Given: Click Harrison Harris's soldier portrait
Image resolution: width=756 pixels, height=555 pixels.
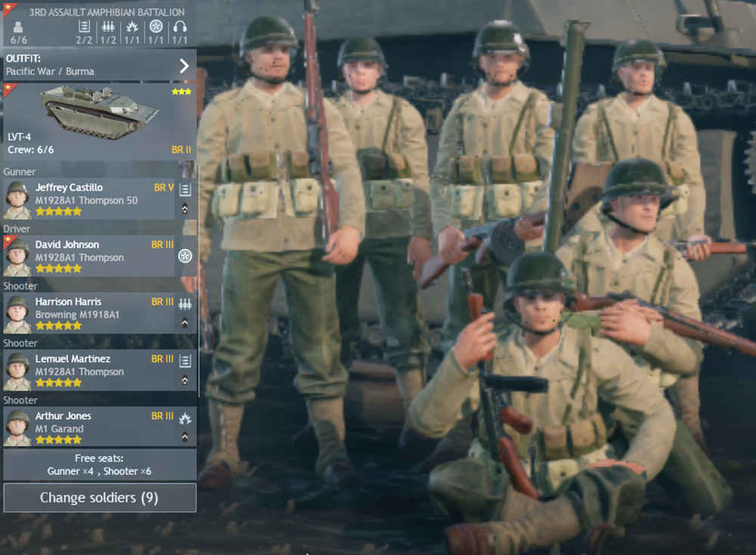Looking at the screenshot, I should (x=17, y=315).
